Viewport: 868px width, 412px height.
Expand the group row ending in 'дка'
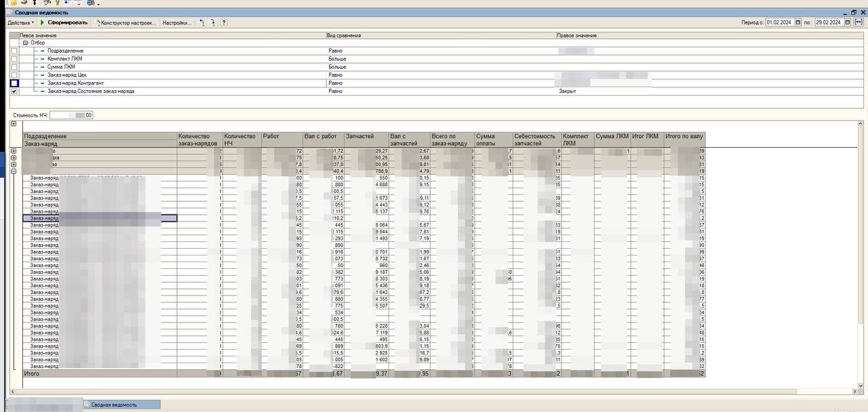pos(14,157)
